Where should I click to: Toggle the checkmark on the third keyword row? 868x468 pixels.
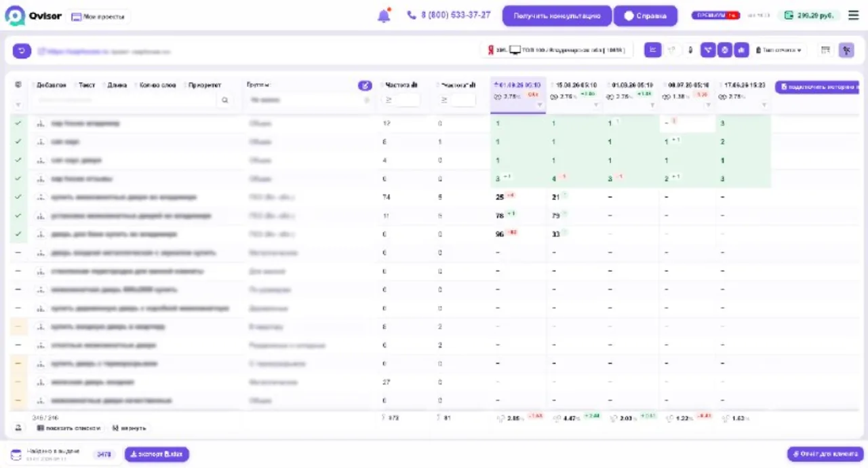[x=18, y=160]
